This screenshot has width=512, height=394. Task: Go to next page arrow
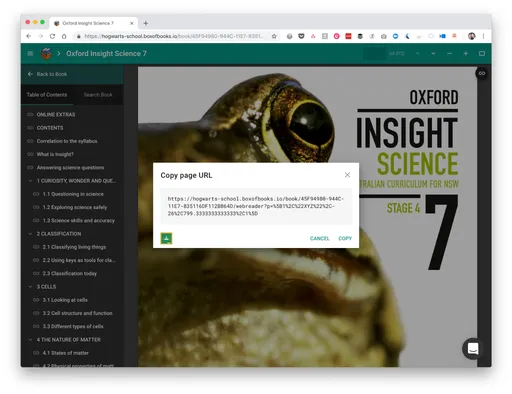tap(433, 54)
